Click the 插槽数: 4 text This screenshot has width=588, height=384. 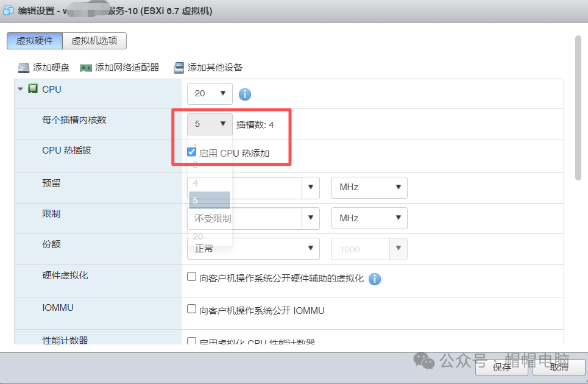255,125
